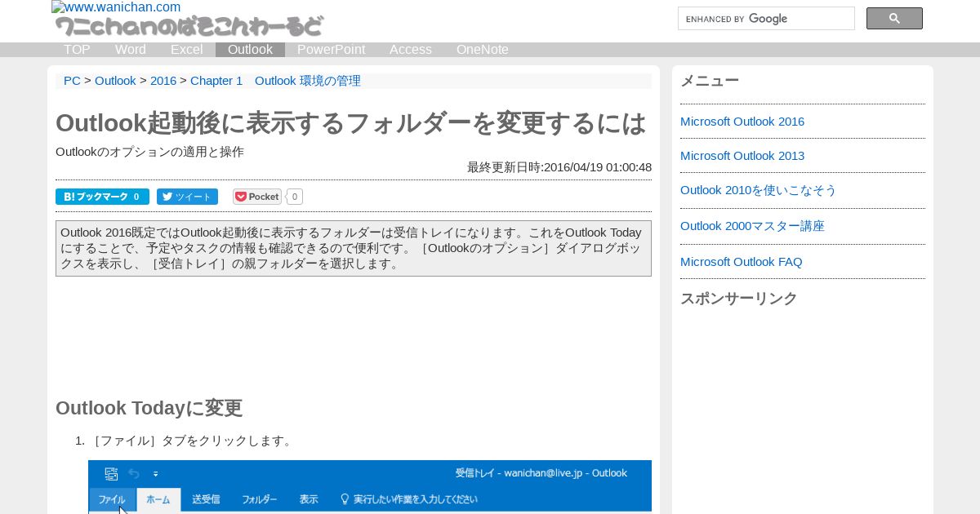Click the ファイル tab in the Outlook screenshot

pos(112,499)
